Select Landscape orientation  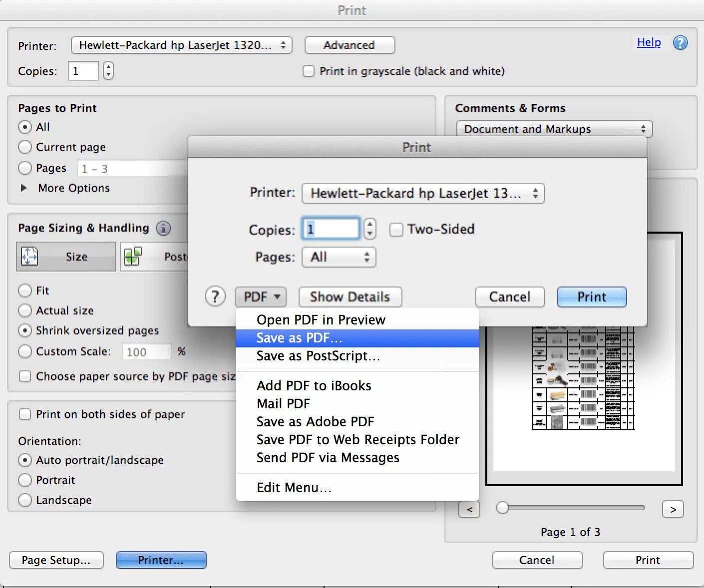point(24,500)
